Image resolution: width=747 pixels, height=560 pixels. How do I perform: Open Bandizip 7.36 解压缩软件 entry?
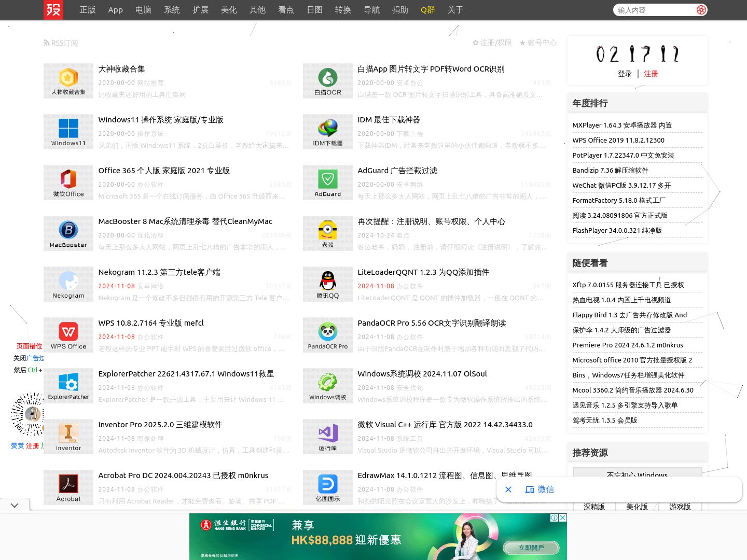point(611,170)
